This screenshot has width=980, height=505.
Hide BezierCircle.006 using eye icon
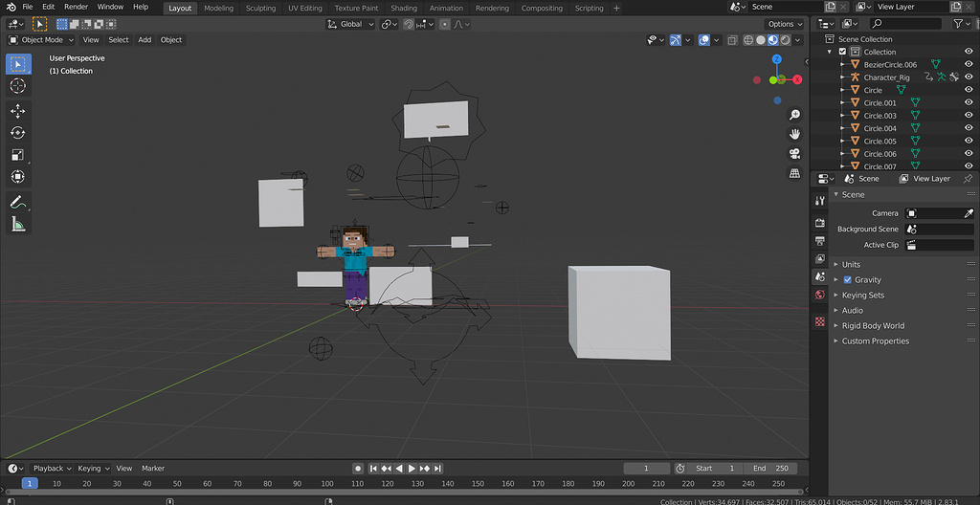click(x=969, y=64)
